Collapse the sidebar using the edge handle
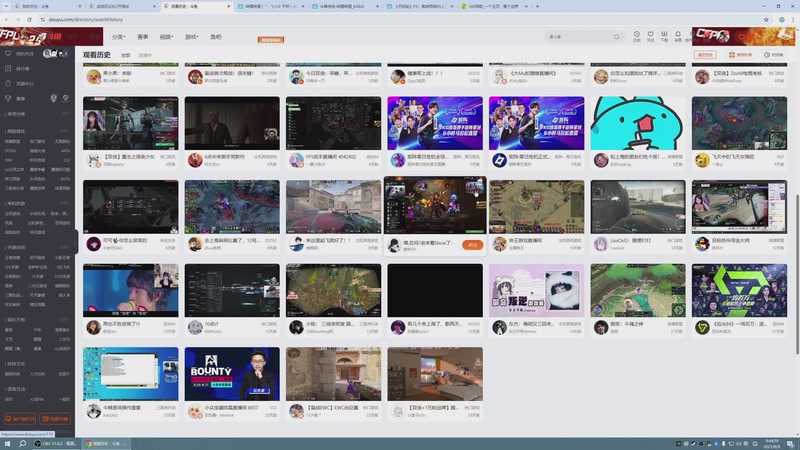 point(76,242)
